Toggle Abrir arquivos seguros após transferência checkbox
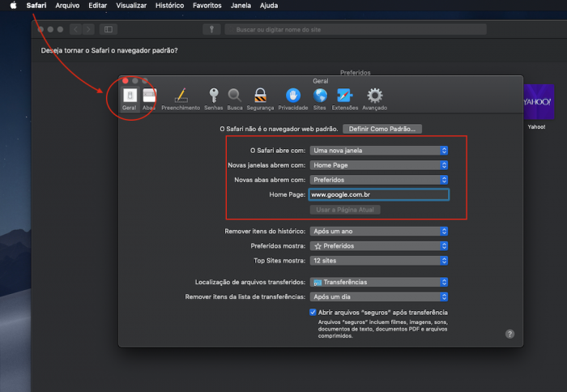This screenshot has height=392, width=567. point(313,313)
